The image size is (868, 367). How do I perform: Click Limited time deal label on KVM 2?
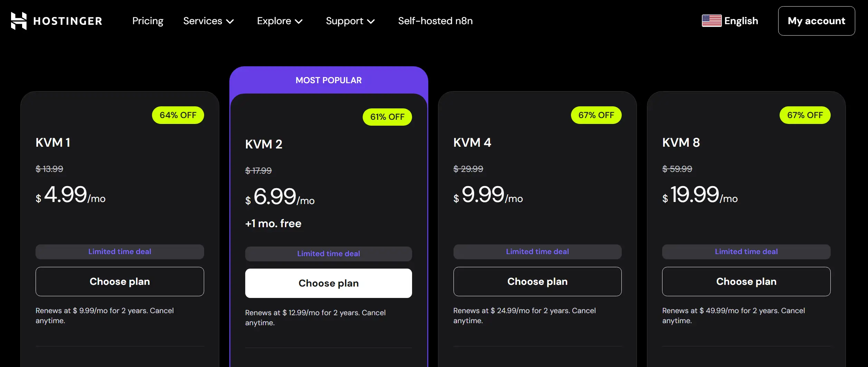(328, 254)
